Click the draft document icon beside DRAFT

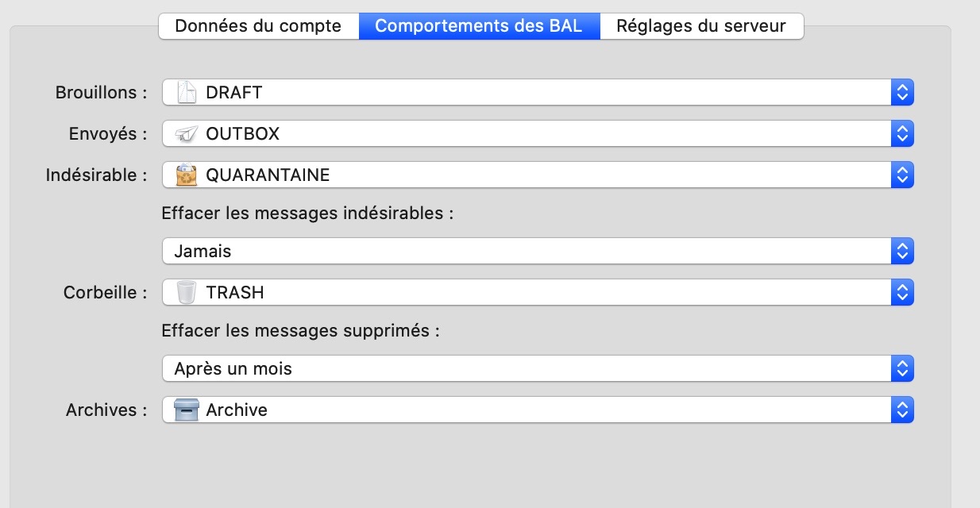click(186, 92)
